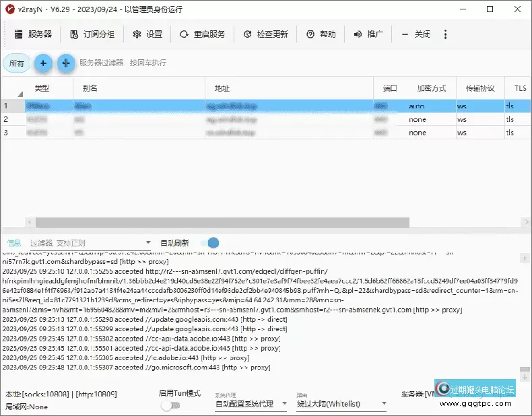Image resolution: width=532 pixels, height=416 pixels.
Task: Open the 设置 settings menu
Action: click(147, 34)
